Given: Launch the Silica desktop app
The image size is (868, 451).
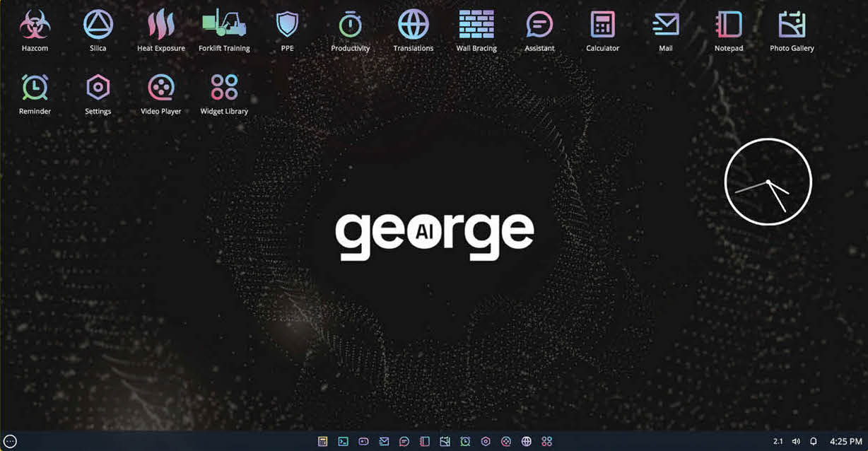Looking at the screenshot, I should point(98,25).
